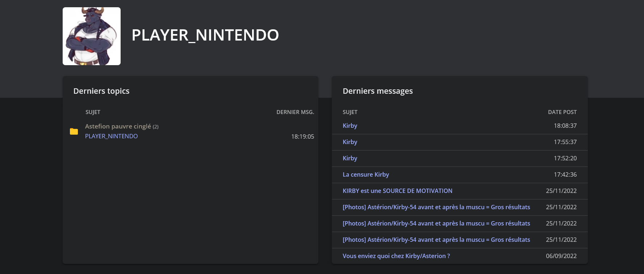Open the Kirby message posted at 17:52:20

[x=350, y=158]
